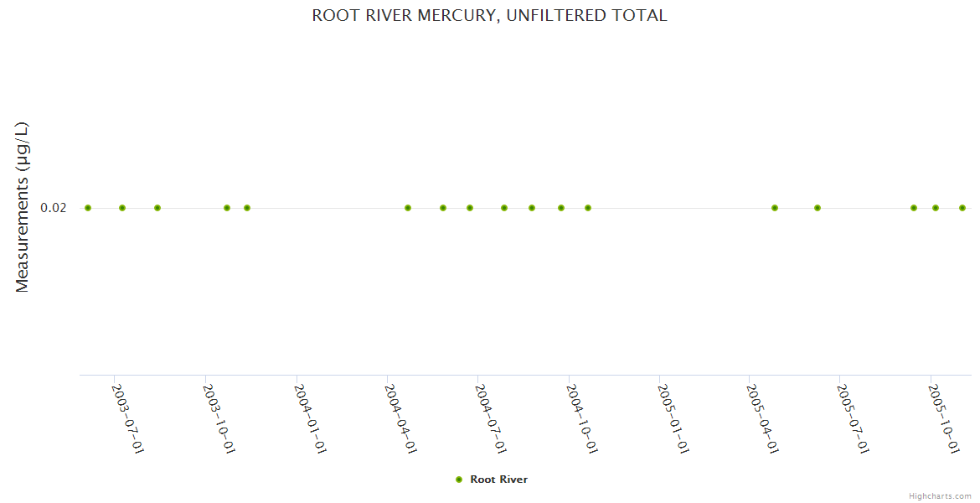Image resolution: width=980 pixels, height=503 pixels.
Task: Click the 2004-01-01 x-axis label
Action: [310, 418]
